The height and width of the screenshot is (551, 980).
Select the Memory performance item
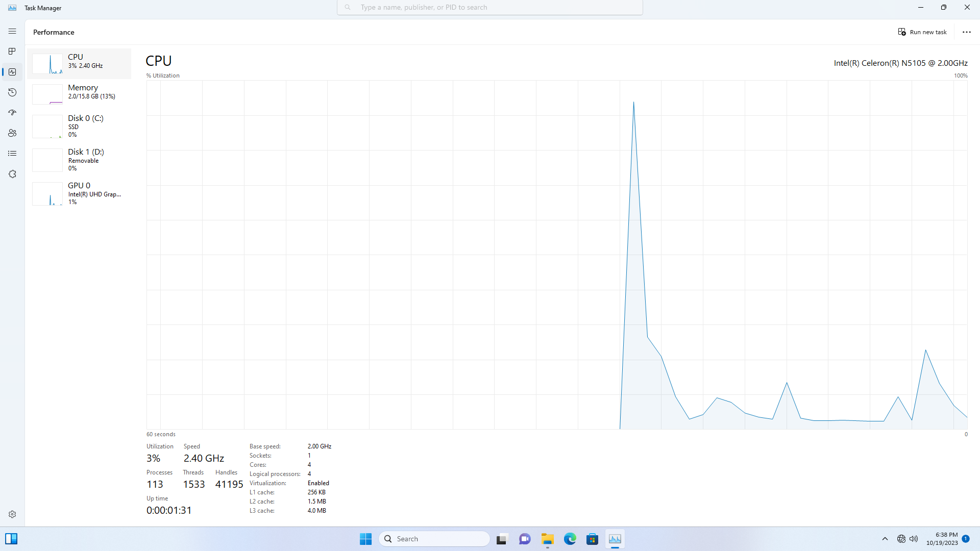pos(79,94)
